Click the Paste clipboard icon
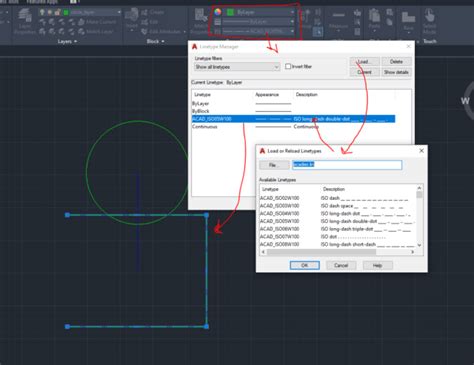Viewport: 474px width, 365px height. click(x=374, y=16)
